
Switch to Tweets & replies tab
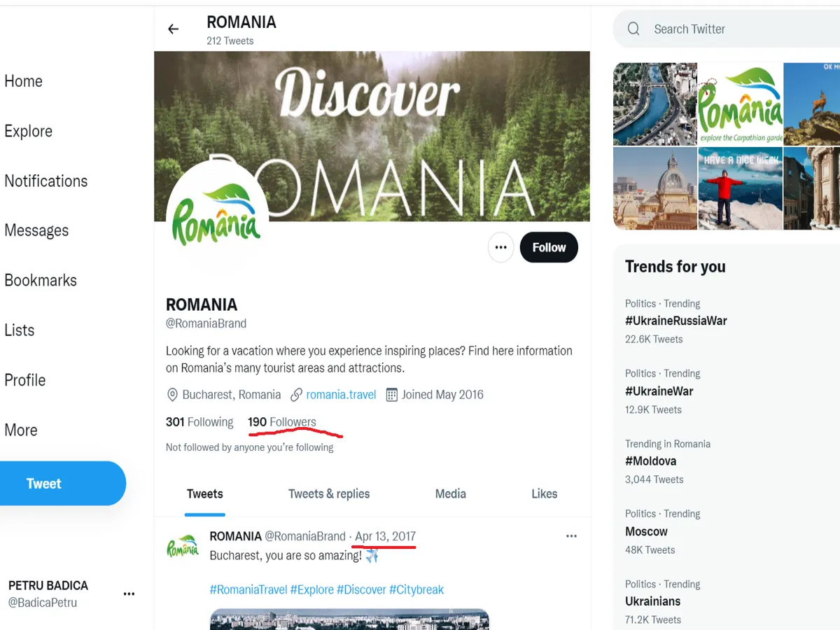(x=329, y=493)
